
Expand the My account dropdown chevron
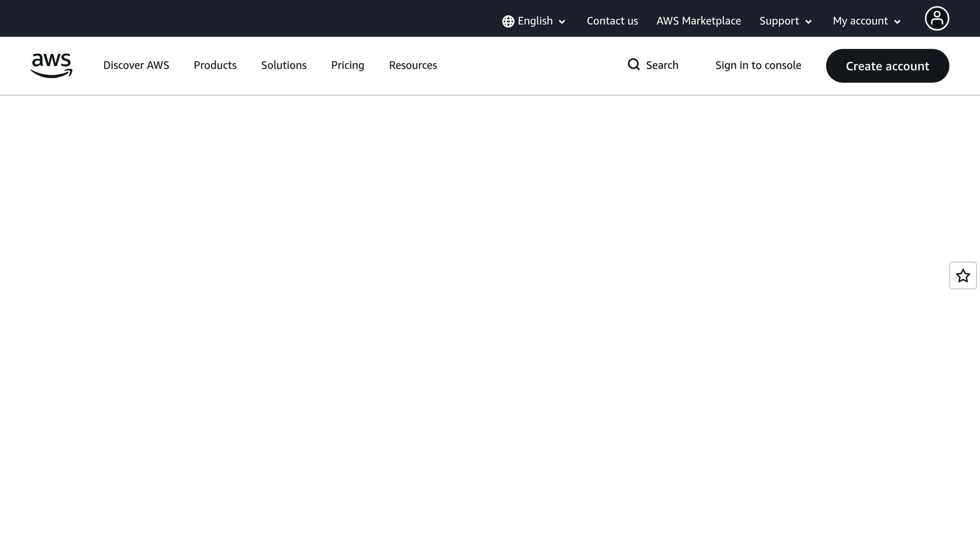tap(897, 22)
